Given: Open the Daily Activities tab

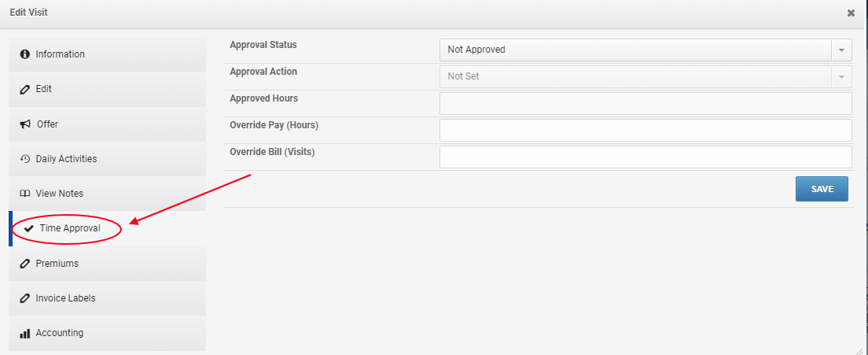Looking at the screenshot, I should (108, 159).
